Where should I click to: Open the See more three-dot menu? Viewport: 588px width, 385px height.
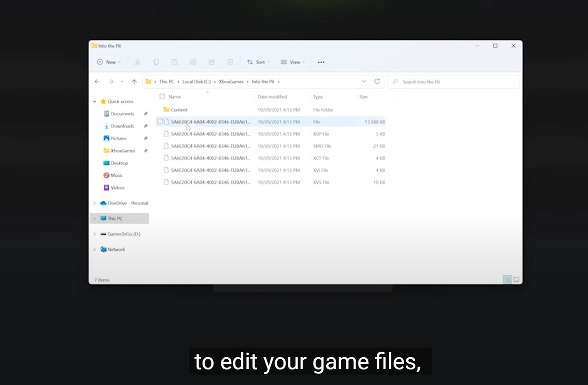pos(321,62)
